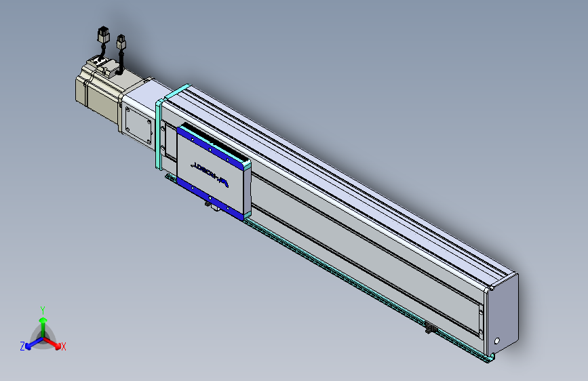Click the logo text on the carriage plate
This screenshot has height=381, width=588.
click(210, 174)
